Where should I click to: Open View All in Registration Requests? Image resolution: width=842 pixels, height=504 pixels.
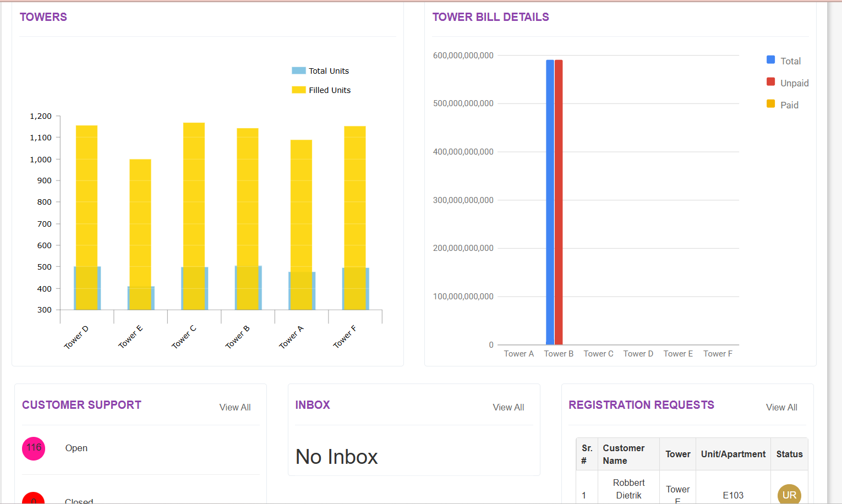pyautogui.click(x=781, y=407)
